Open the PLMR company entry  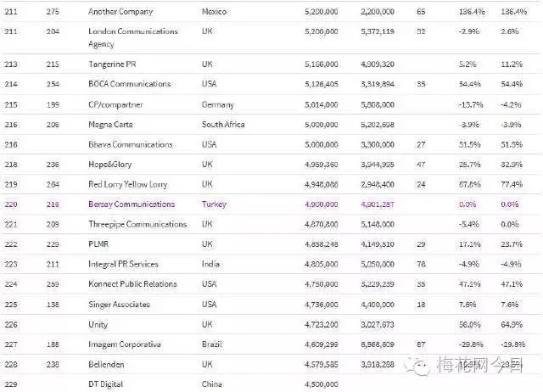(98, 244)
